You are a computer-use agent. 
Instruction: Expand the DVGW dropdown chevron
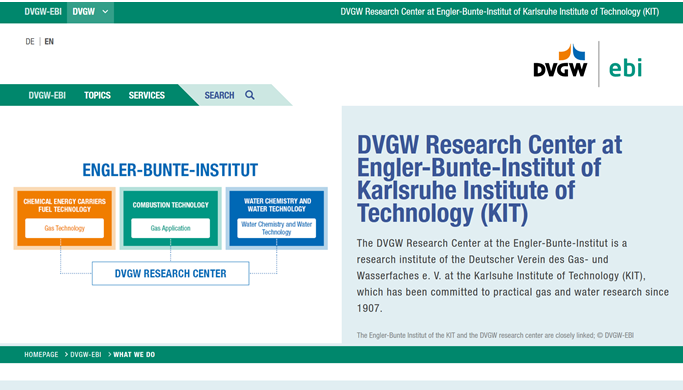point(105,12)
